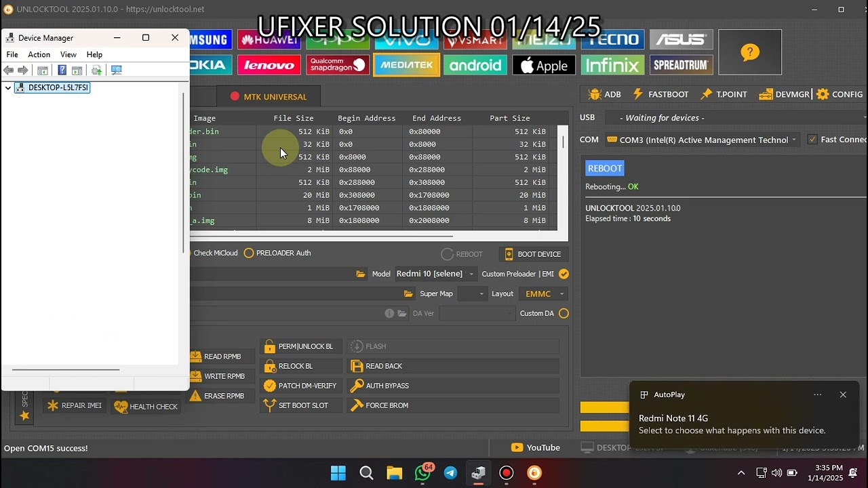Open AutoPlay notification options ellipsis

click(818, 394)
